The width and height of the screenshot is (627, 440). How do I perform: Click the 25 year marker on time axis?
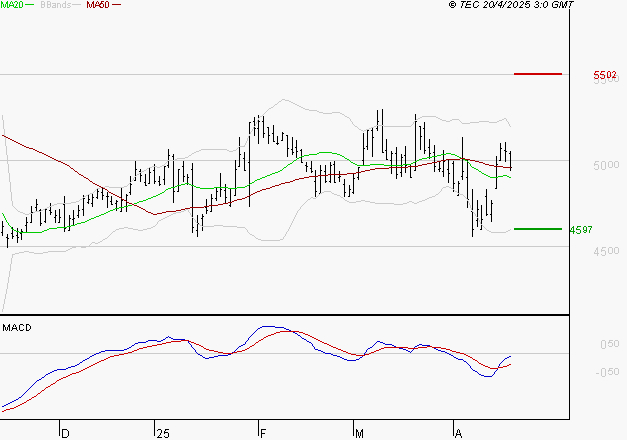tap(163, 433)
